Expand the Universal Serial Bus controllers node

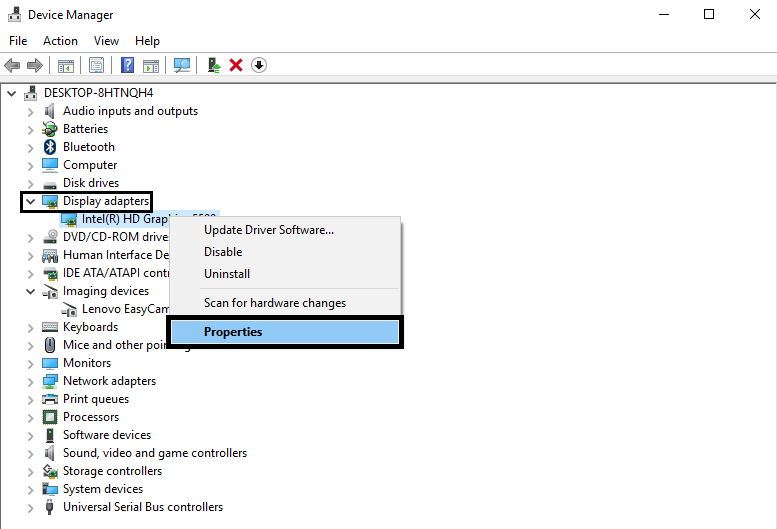30,507
